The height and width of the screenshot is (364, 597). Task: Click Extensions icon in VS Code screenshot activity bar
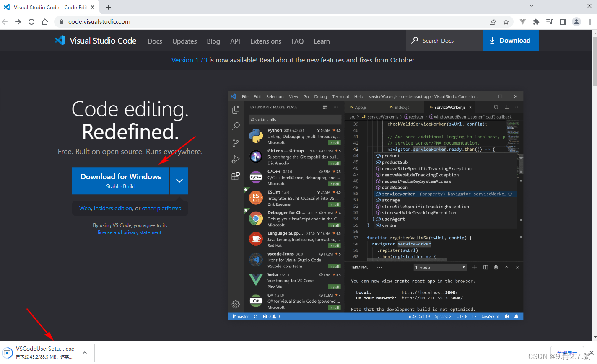pos(236,176)
